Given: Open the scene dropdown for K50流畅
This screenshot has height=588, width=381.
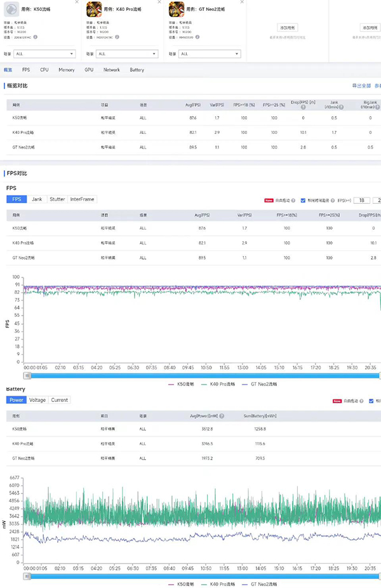Looking at the screenshot, I should (46, 54).
